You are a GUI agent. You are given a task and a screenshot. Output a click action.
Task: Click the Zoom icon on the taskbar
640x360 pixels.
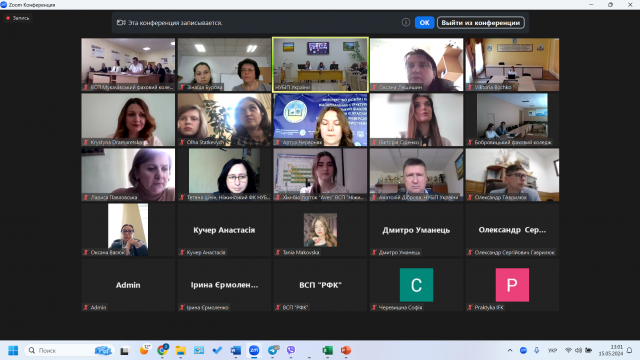click(x=254, y=350)
